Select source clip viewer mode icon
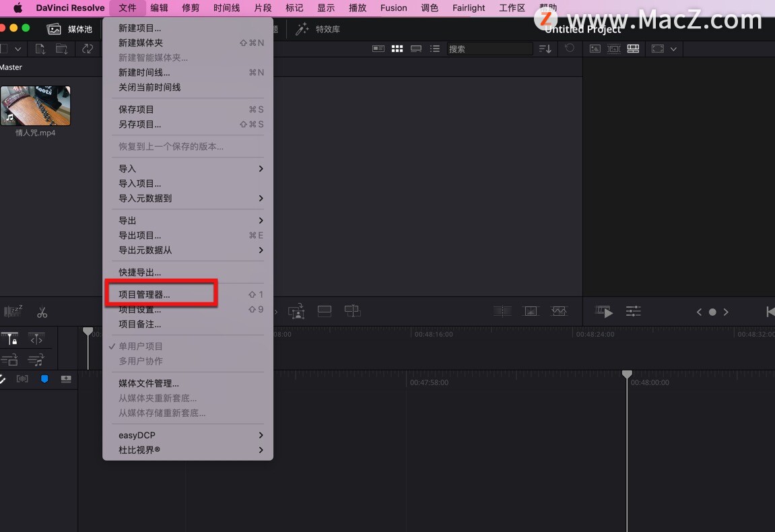The height and width of the screenshot is (532, 775). tap(595, 48)
